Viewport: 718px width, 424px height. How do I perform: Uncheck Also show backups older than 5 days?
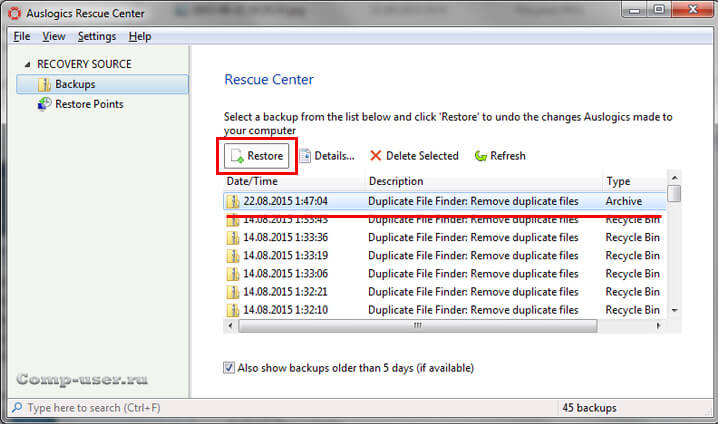228,367
